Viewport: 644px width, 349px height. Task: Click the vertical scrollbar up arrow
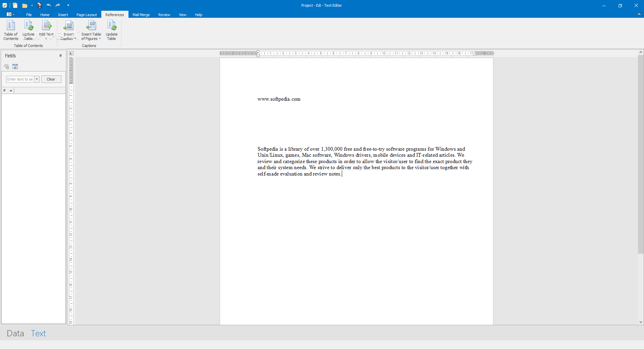pyautogui.click(x=641, y=52)
